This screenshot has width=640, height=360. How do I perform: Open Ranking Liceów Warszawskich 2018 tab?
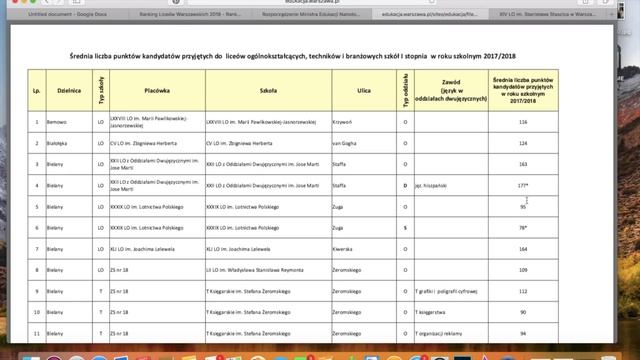tap(190, 14)
